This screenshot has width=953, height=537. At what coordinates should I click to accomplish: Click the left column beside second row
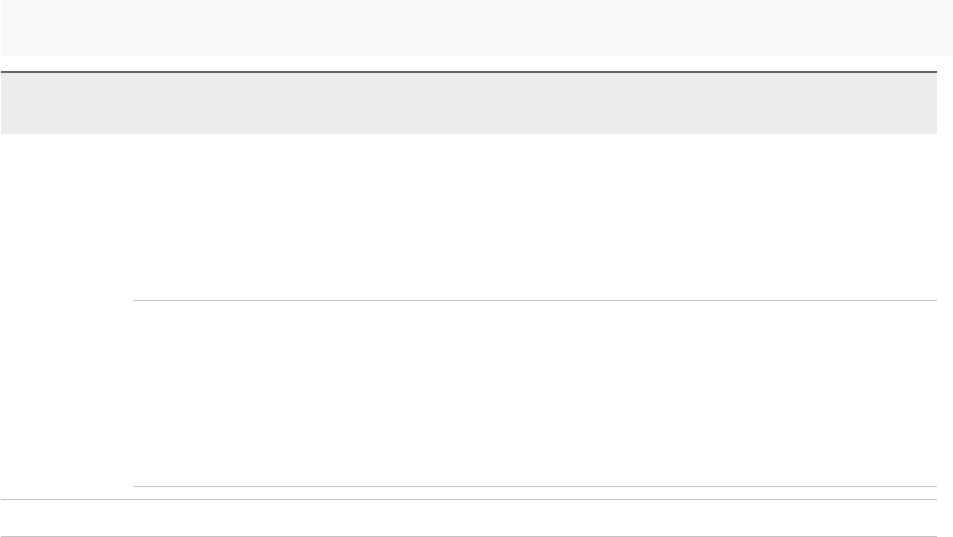tap(66, 394)
